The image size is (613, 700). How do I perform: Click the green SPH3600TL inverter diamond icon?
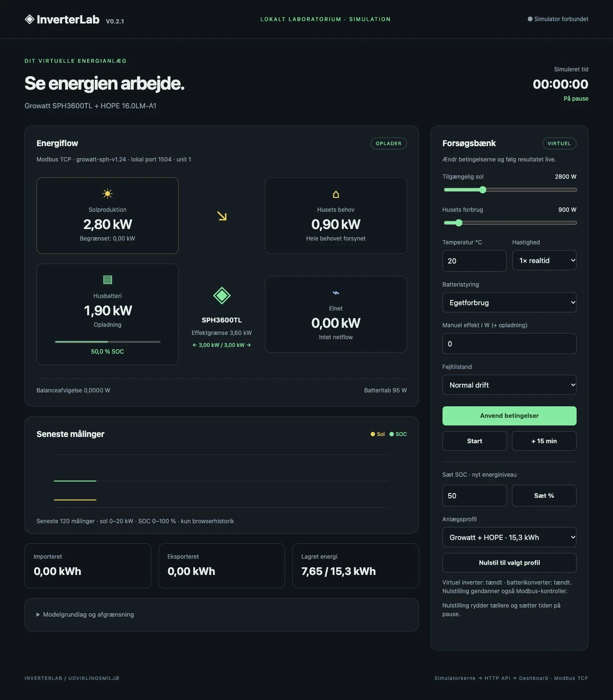(x=222, y=296)
